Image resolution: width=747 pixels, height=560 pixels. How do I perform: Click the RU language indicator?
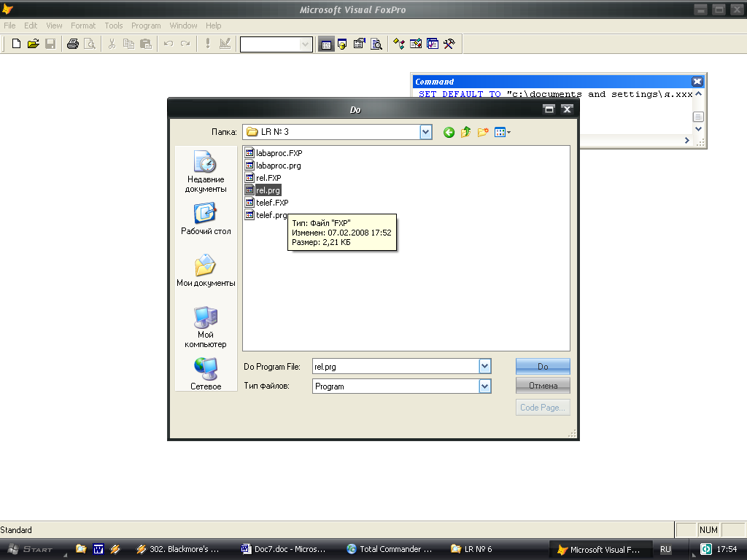[665, 550]
